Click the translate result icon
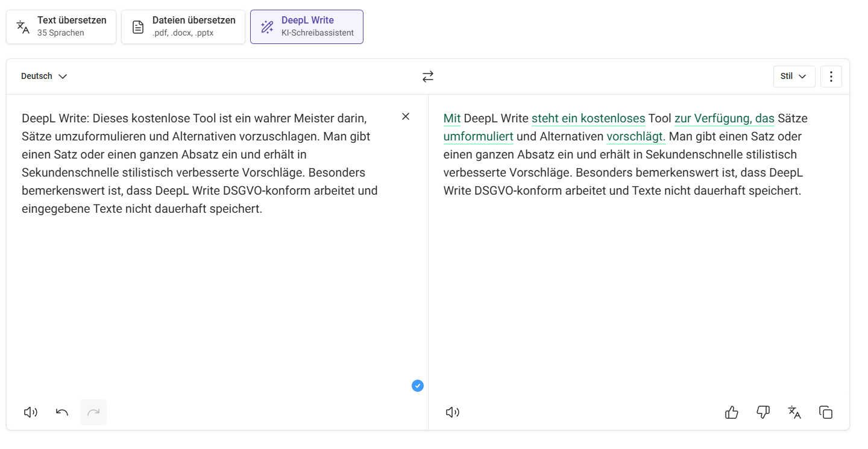Image resolution: width=868 pixels, height=449 pixels. [794, 412]
